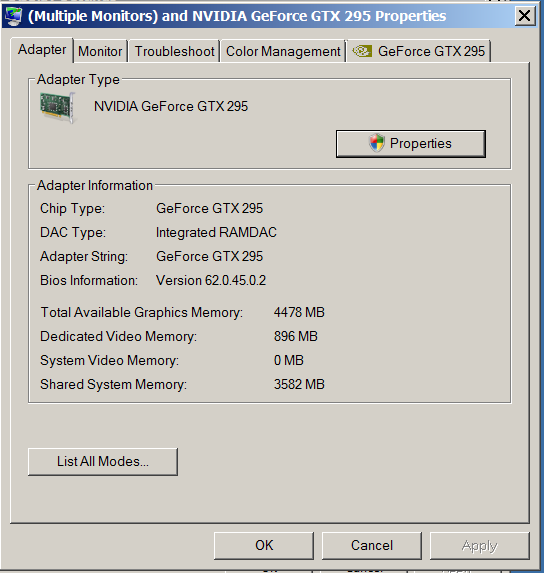Open adapter Properties button
The height and width of the screenshot is (573, 544).
tap(411, 144)
